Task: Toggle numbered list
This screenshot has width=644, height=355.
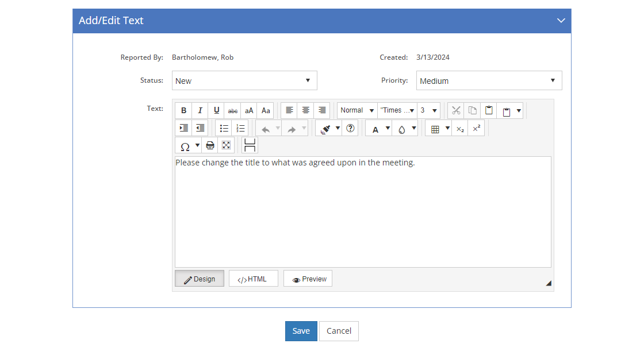Action: pos(240,128)
